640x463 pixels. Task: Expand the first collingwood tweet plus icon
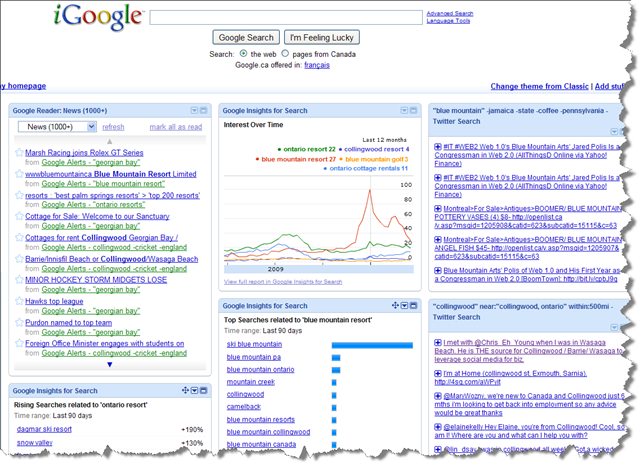tap(438, 343)
